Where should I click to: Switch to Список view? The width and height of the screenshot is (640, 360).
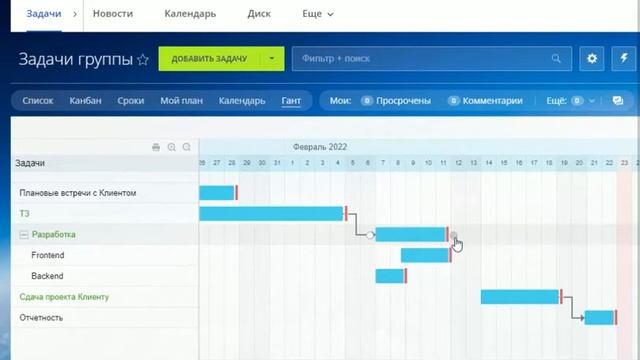(x=38, y=101)
